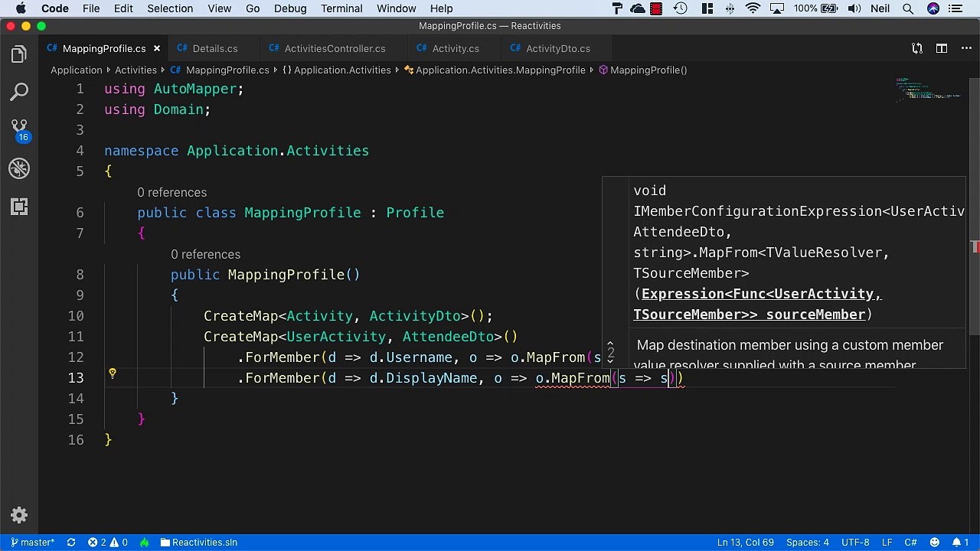Viewport: 980px width, 551px height.
Task: Open Source Control view with 16 changes
Action: point(19,131)
